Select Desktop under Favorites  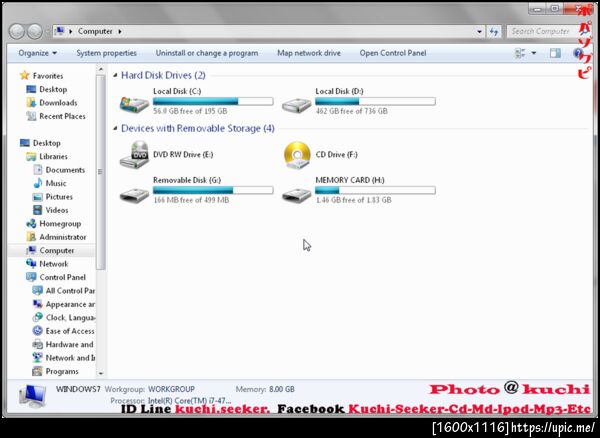[x=53, y=89]
